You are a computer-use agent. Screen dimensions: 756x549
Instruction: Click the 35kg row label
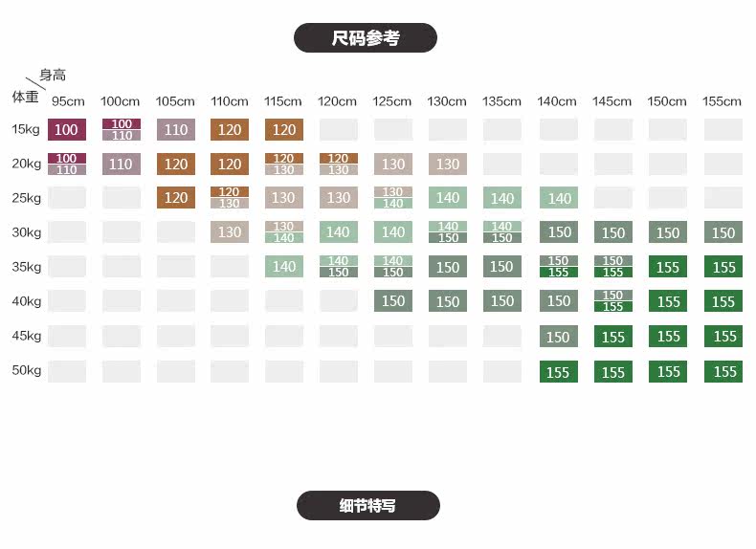pos(26,267)
